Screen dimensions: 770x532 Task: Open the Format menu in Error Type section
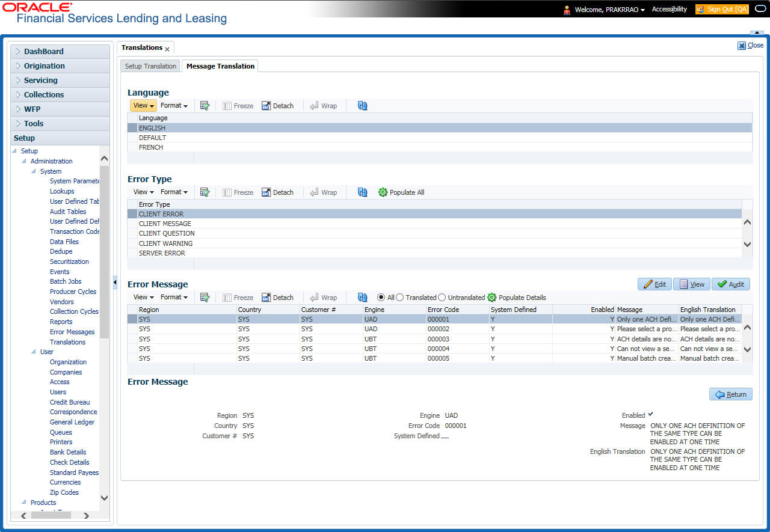[x=174, y=192]
